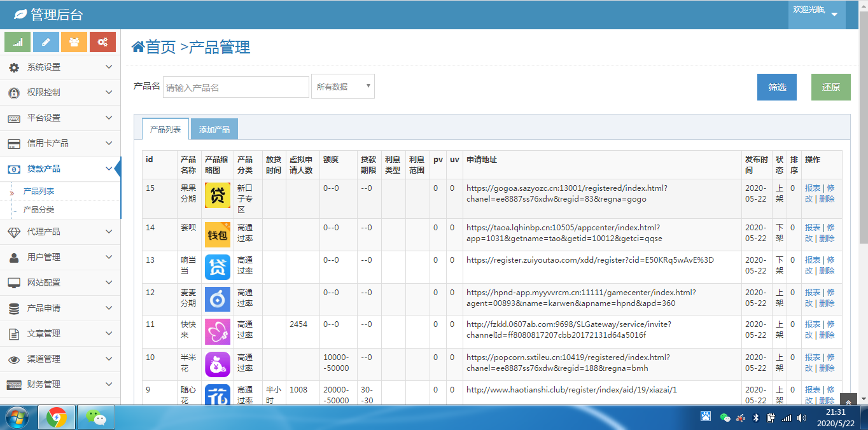Click the 产品名 search input field

pyautogui.click(x=236, y=87)
